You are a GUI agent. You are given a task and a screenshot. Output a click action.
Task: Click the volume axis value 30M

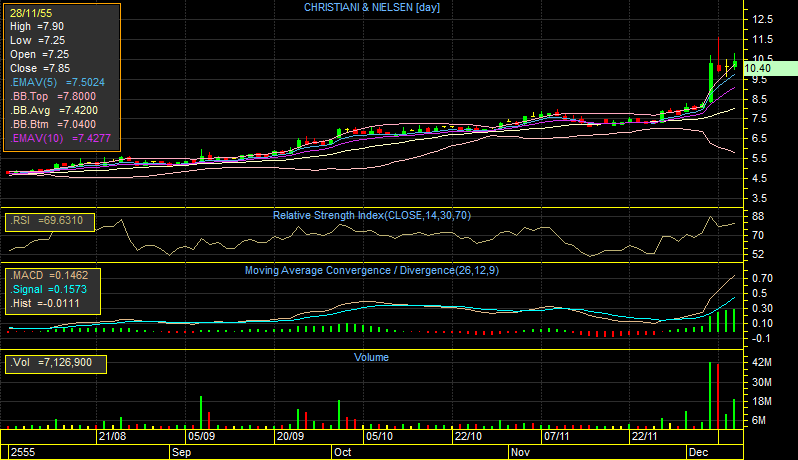click(x=762, y=382)
